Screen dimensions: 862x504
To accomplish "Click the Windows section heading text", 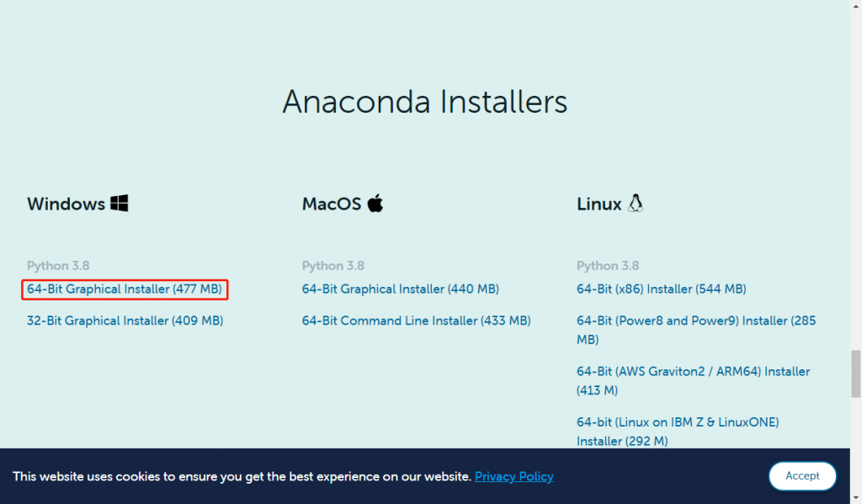I will [x=66, y=204].
